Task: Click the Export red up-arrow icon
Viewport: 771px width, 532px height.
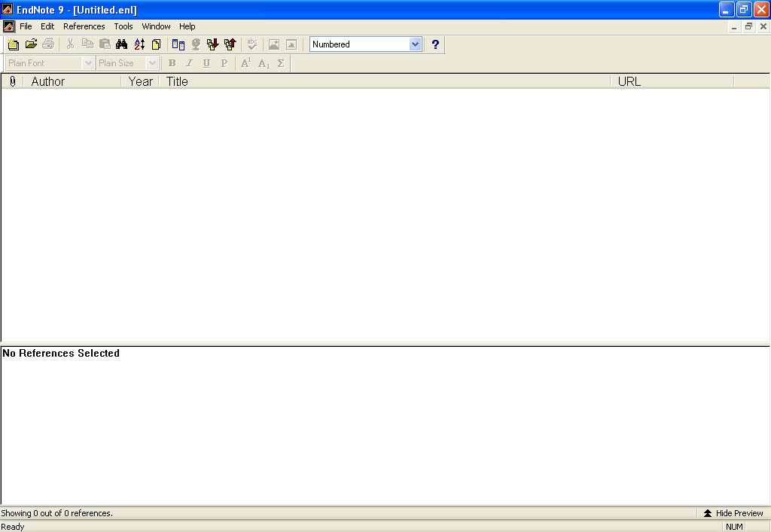Action: [x=230, y=44]
